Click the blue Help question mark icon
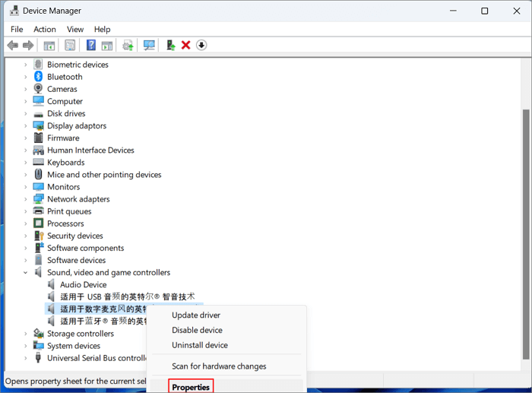The image size is (532, 393). (91, 46)
